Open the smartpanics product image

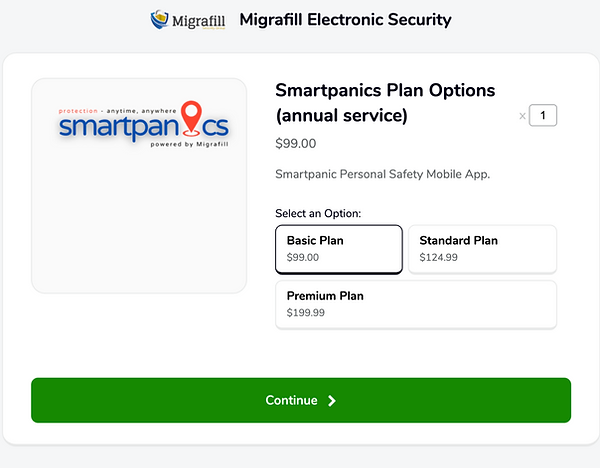click(139, 186)
